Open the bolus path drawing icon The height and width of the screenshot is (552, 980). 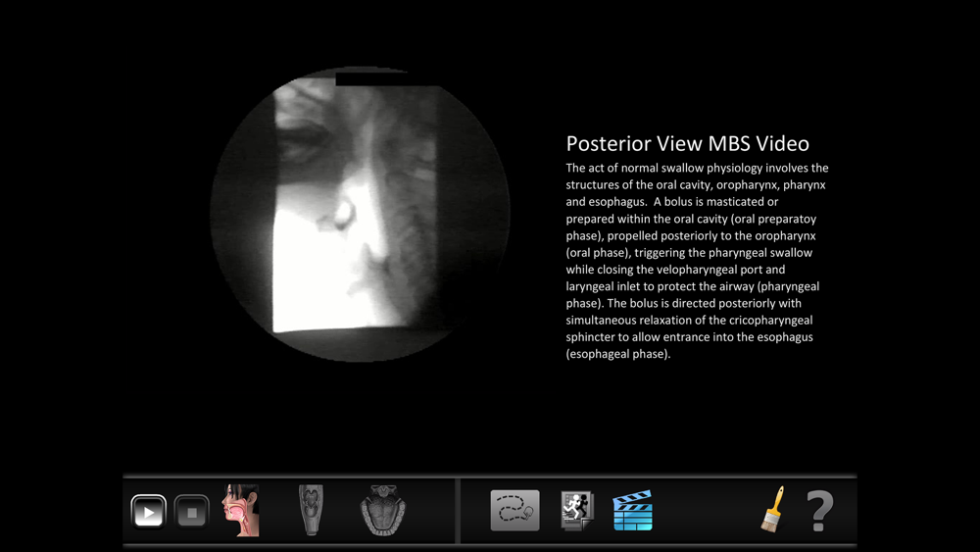(x=515, y=510)
